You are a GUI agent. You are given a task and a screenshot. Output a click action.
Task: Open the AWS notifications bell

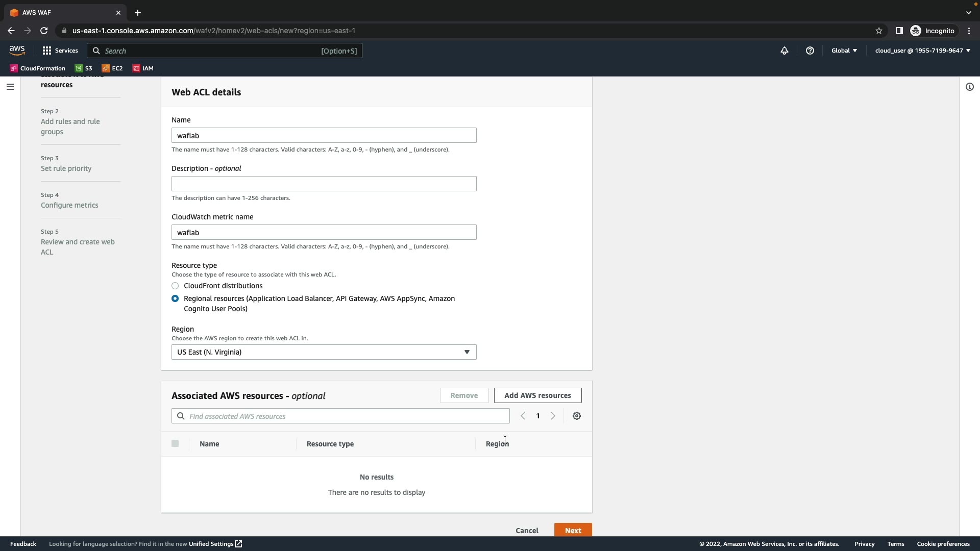pos(784,51)
